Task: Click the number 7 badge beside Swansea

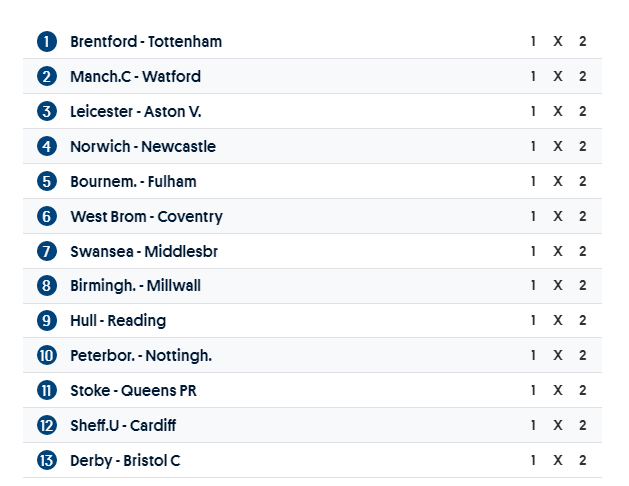Action: click(47, 251)
